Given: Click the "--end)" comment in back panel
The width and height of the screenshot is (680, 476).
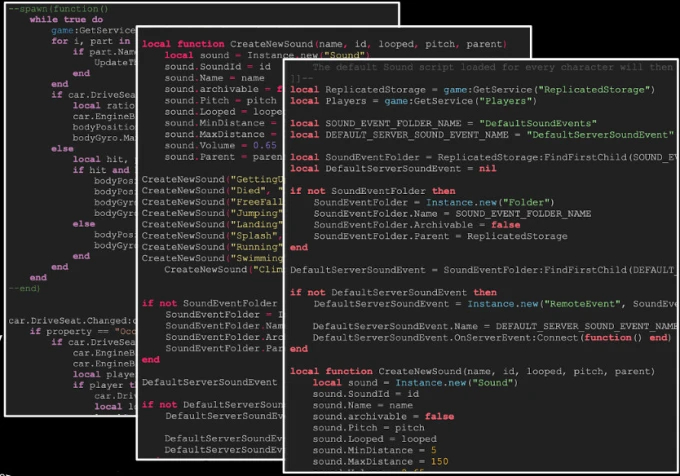Looking at the screenshot, I should click(24, 288).
